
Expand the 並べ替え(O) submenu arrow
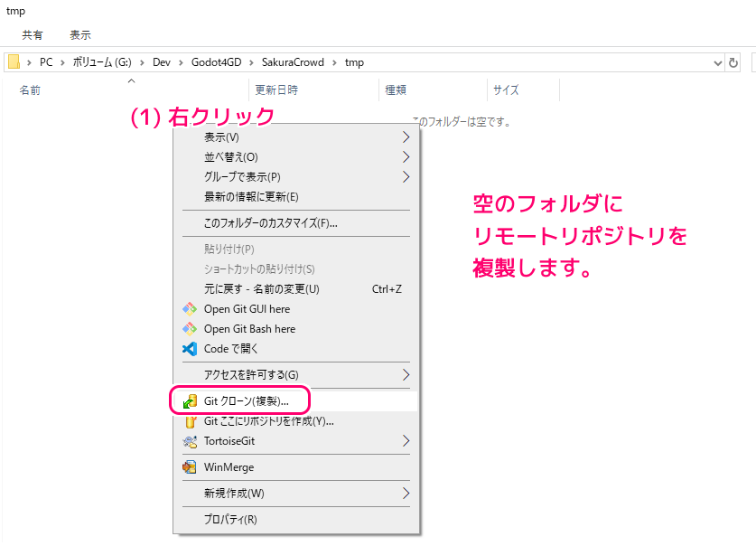point(406,157)
